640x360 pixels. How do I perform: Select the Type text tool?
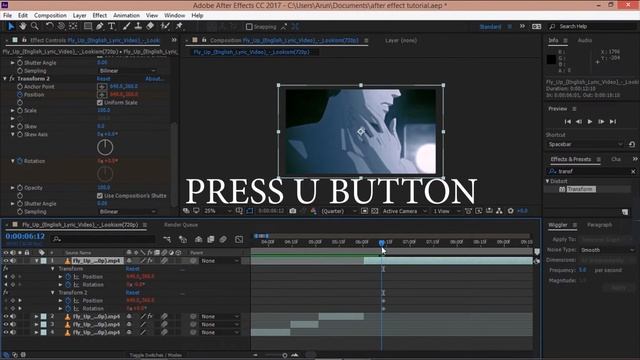[111, 27]
